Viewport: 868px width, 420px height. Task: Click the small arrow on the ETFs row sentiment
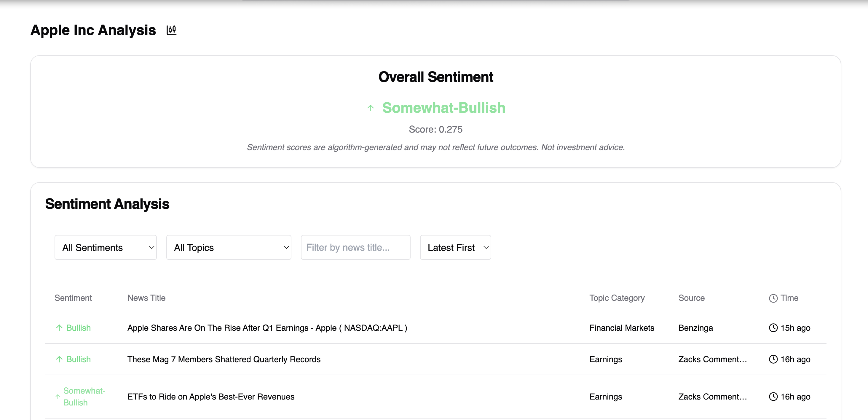[58, 397]
